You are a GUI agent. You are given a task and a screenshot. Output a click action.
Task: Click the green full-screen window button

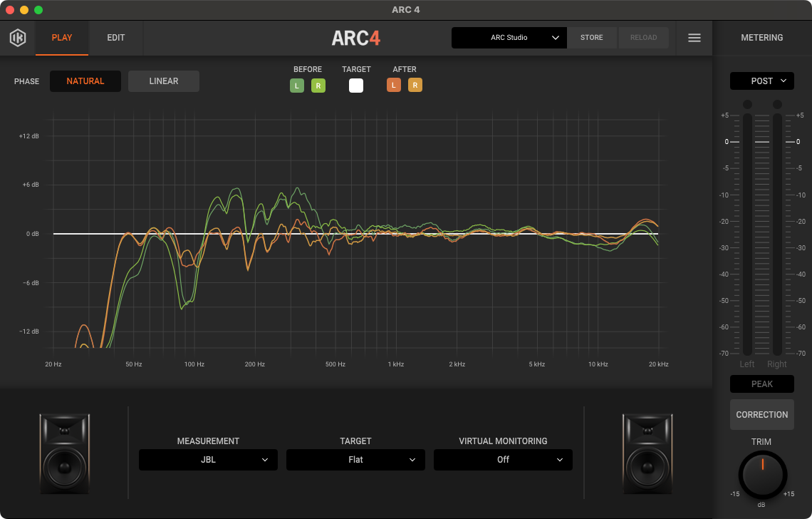pos(38,10)
